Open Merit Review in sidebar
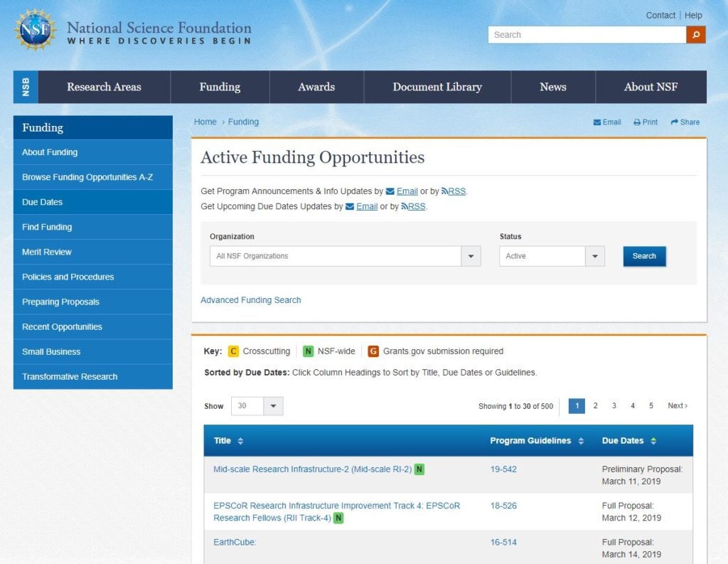 (93, 252)
